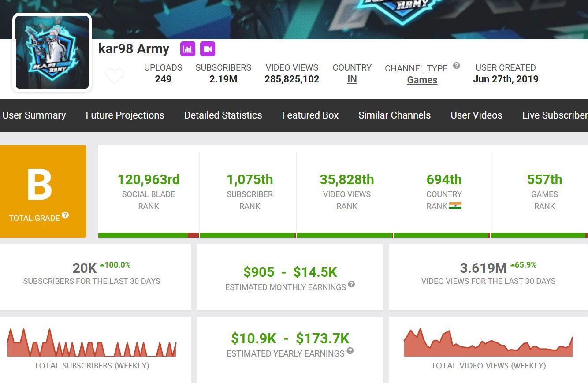Click the purple video camera icon

click(x=208, y=49)
